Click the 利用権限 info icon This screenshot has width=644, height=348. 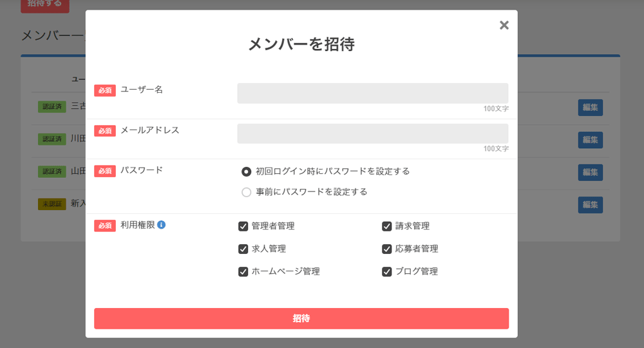(x=162, y=225)
